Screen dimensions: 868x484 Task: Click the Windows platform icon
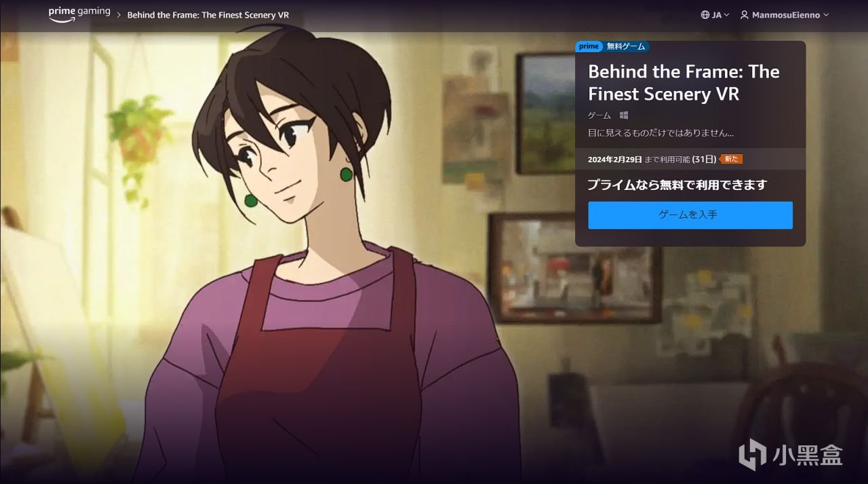tap(624, 115)
